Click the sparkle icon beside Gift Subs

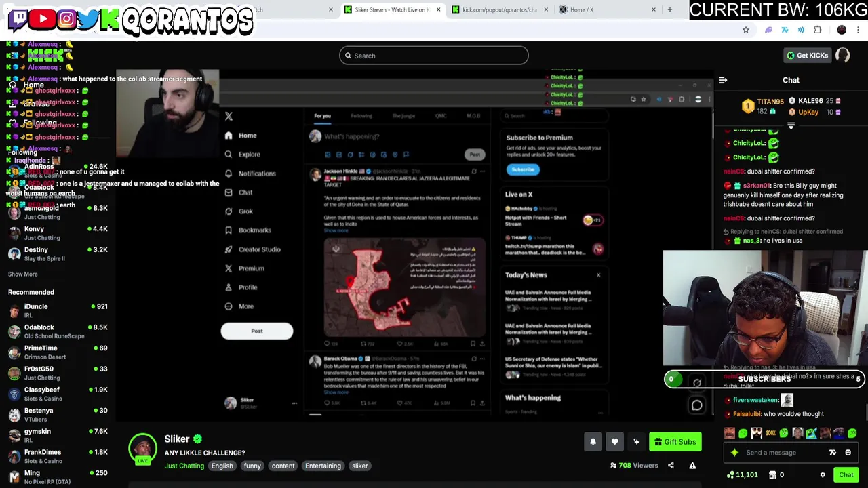(x=636, y=442)
